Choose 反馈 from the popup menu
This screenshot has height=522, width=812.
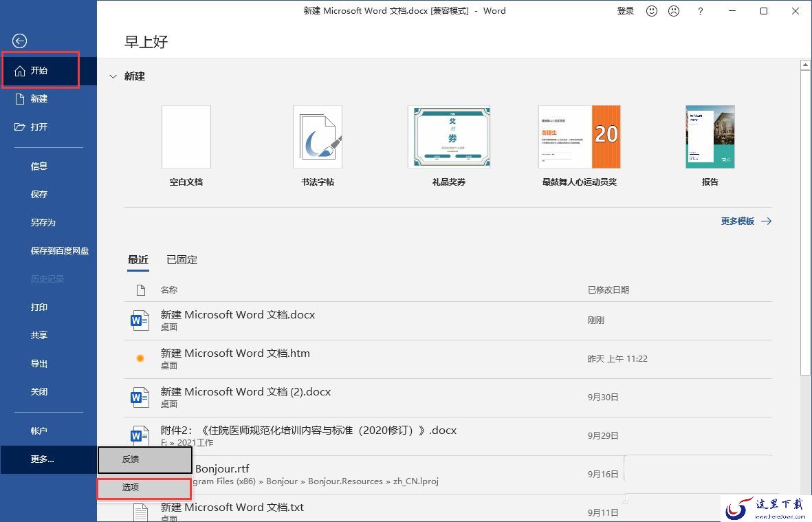(x=145, y=459)
